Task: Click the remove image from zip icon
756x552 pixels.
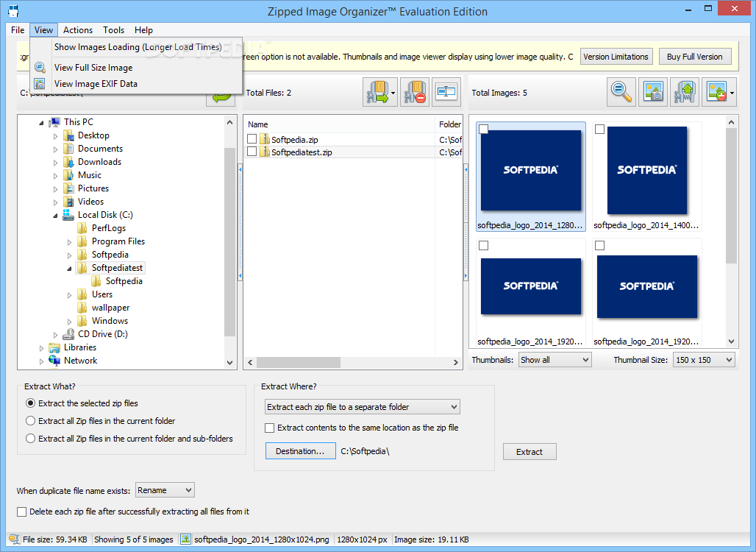Action: click(716, 92)
